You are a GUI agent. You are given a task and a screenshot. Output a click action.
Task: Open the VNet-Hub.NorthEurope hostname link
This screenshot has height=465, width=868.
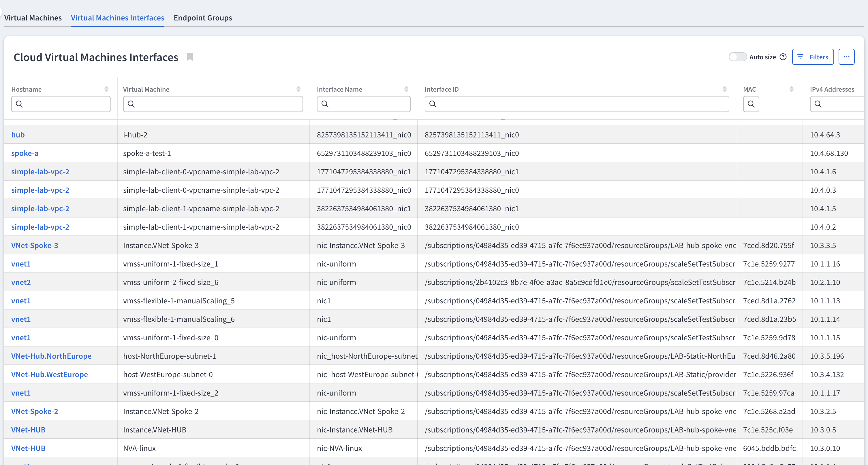[51, 356]
